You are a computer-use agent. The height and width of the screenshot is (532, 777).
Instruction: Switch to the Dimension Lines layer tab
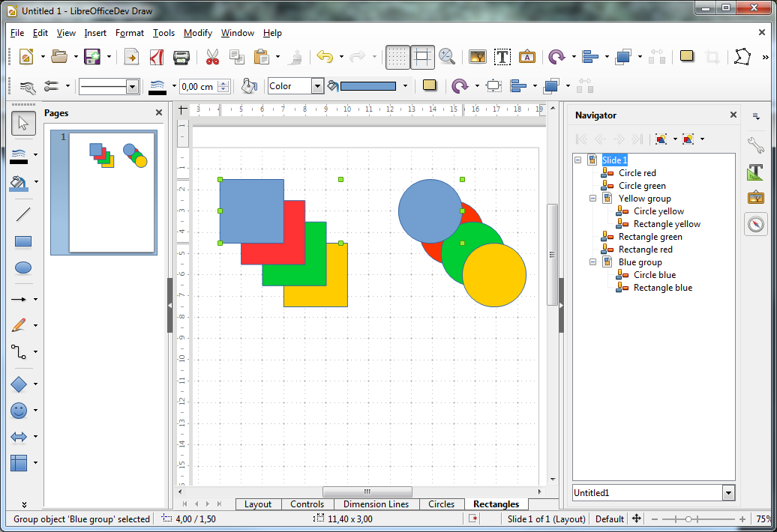(x=376, y=504)
